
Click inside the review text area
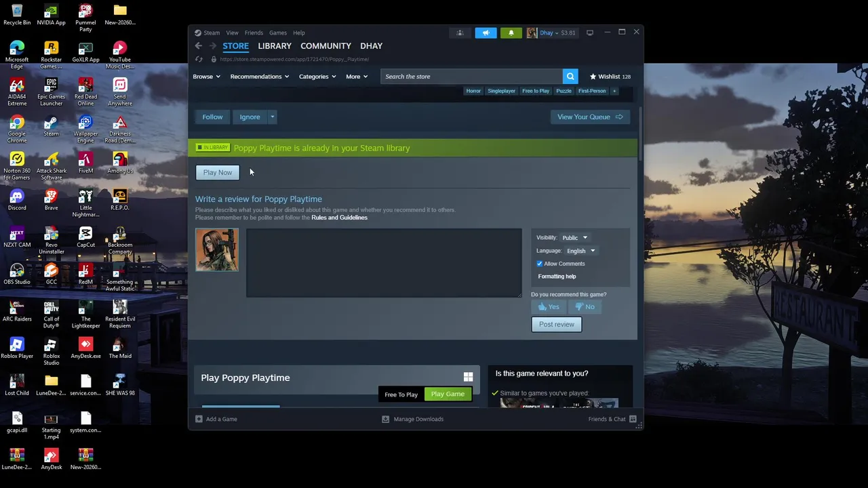[384, 263]
